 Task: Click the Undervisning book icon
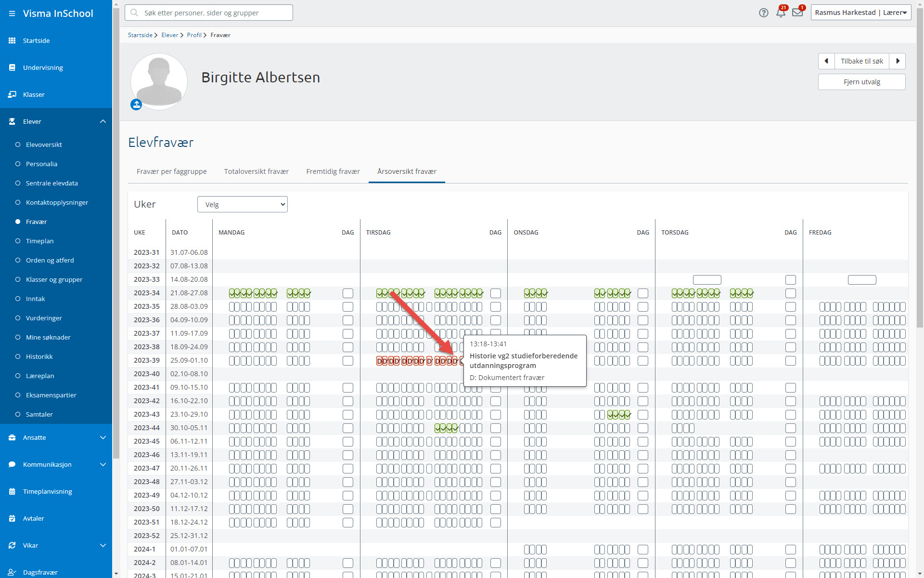[x=12, y=67]
